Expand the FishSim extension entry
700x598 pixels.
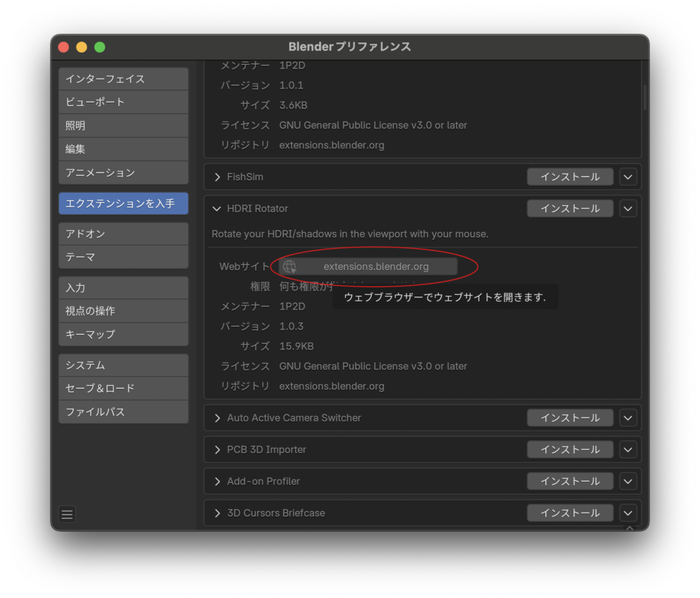(217, 177)
